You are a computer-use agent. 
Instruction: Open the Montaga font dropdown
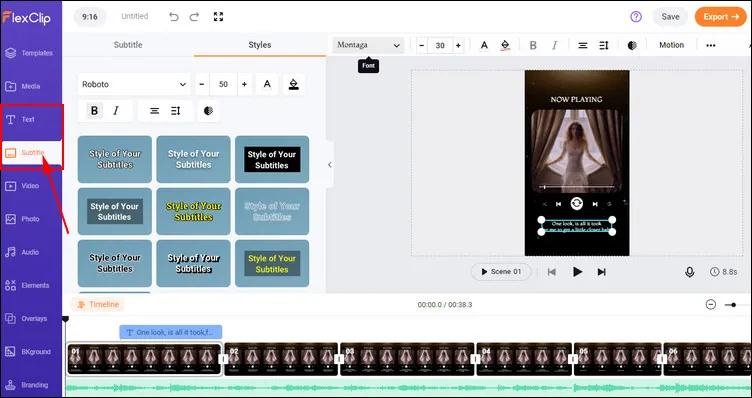(x=368, y=45)
